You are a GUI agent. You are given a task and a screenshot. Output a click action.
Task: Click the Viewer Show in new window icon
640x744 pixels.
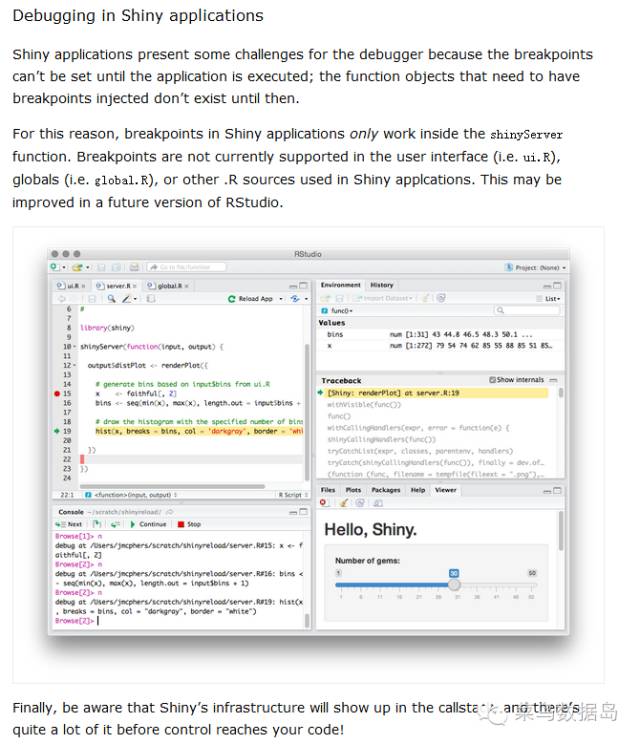point(378,503)
